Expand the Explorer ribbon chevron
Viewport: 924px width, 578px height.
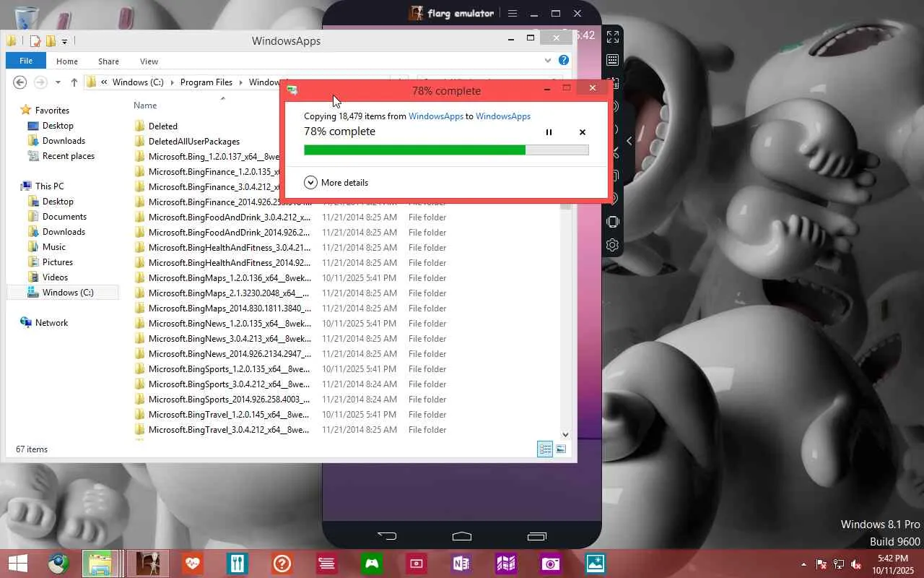(x=548, y=61)
